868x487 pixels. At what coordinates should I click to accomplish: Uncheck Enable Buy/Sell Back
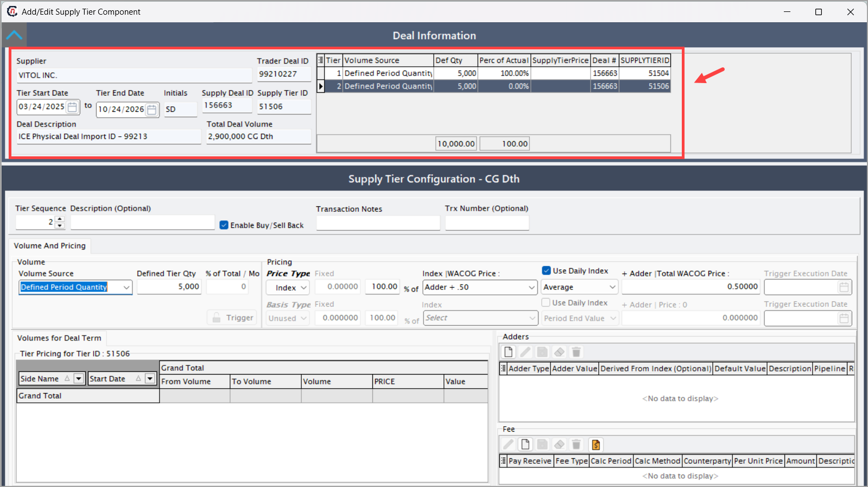[x=224, y=225]
